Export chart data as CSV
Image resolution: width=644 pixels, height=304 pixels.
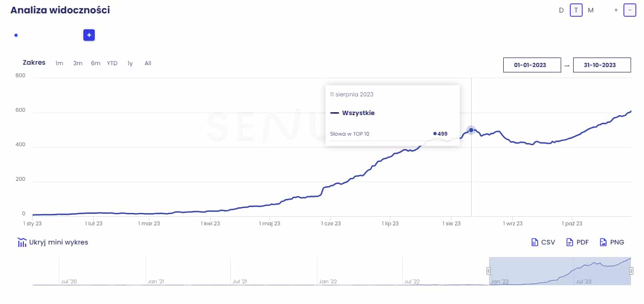(543, 242)
